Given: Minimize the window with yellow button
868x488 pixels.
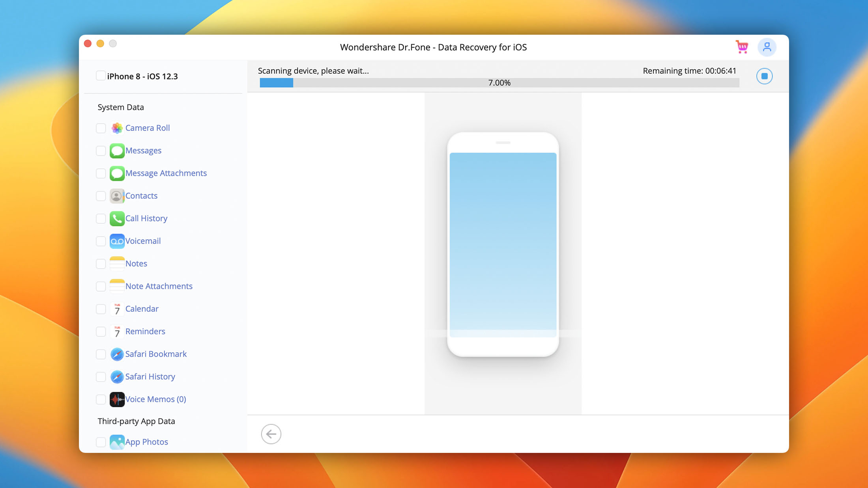Looking at the screenshot, I should tap(100, 44).
